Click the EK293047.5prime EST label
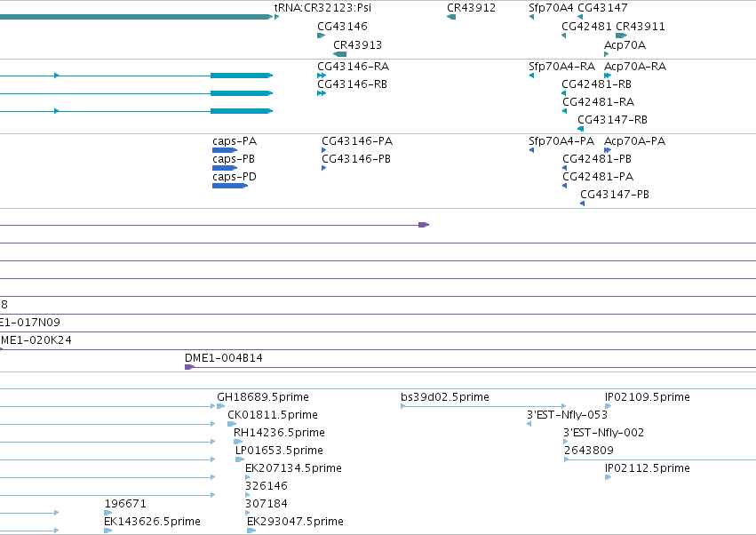This screenshot has height=535, width=756. point(295,522)
